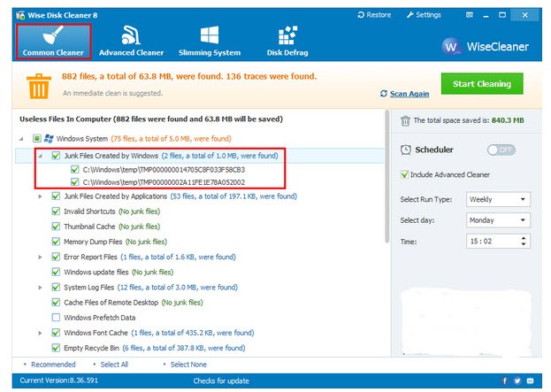Viewport: 551px width, 392px height.
Task: Uncheck Windows update files checkbox
Action: 56,273
